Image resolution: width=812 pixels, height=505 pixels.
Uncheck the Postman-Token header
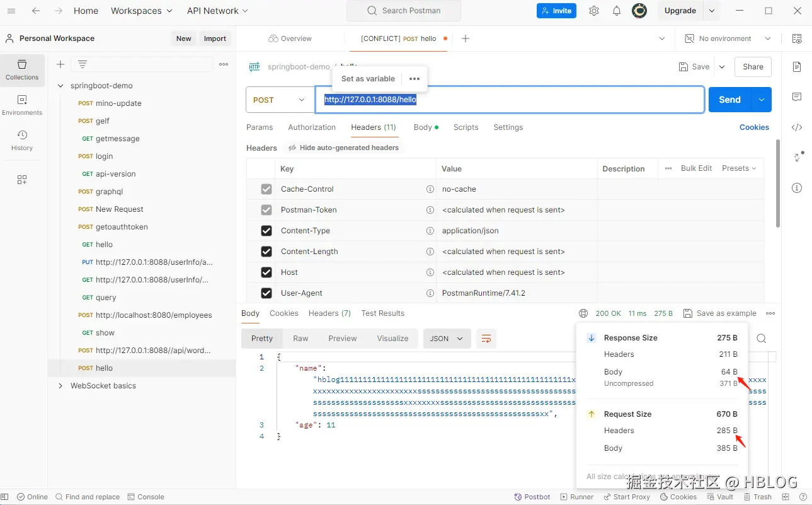point(266,210)
